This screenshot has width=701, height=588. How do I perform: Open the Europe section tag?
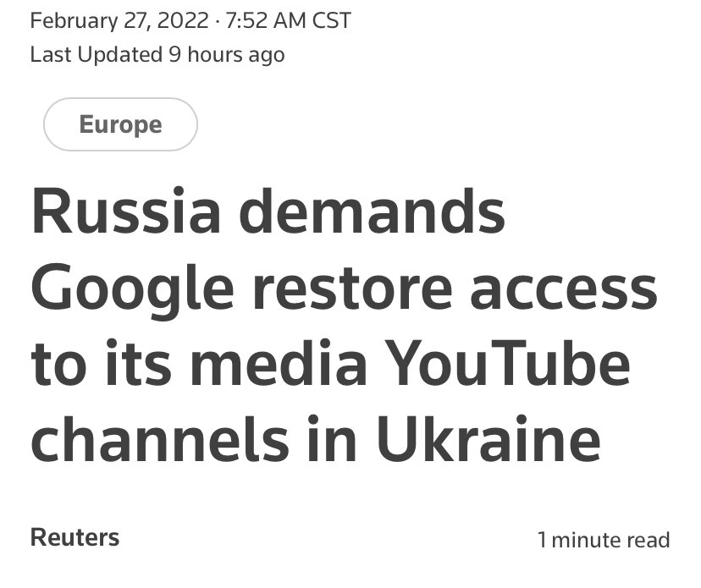click(x=120, y=125)
